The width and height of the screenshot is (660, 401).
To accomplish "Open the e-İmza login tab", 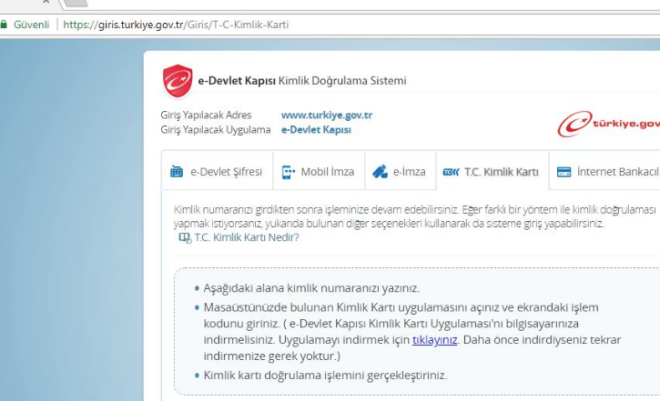I will 400,172.
